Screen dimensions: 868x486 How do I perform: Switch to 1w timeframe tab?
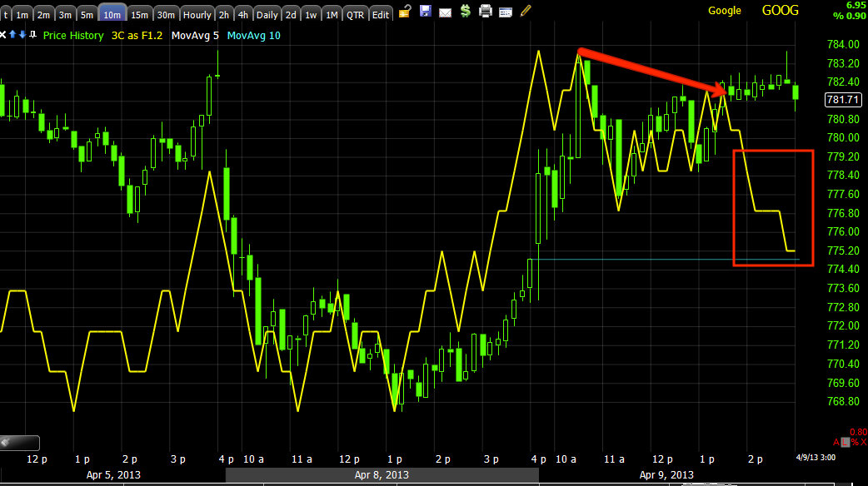pos(311,15)
